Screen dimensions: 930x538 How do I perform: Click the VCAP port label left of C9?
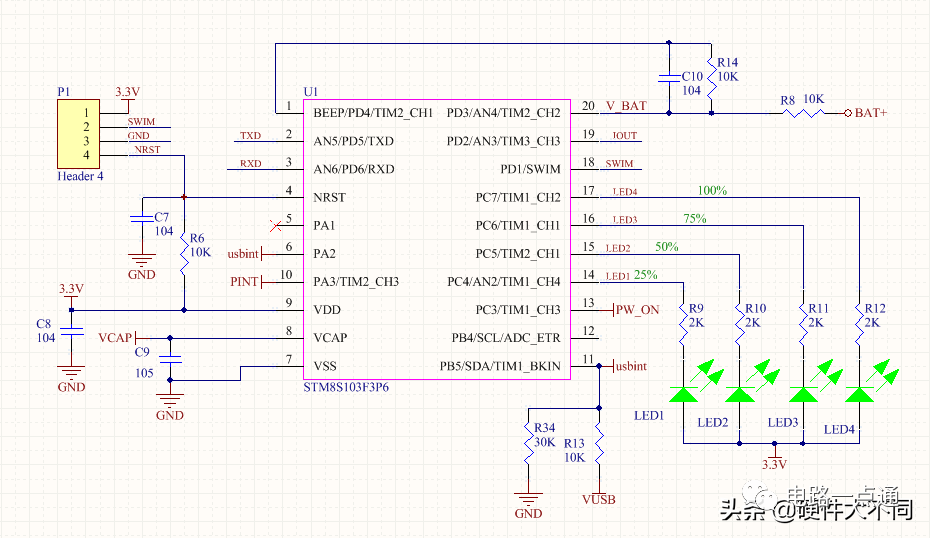(115, 338)
